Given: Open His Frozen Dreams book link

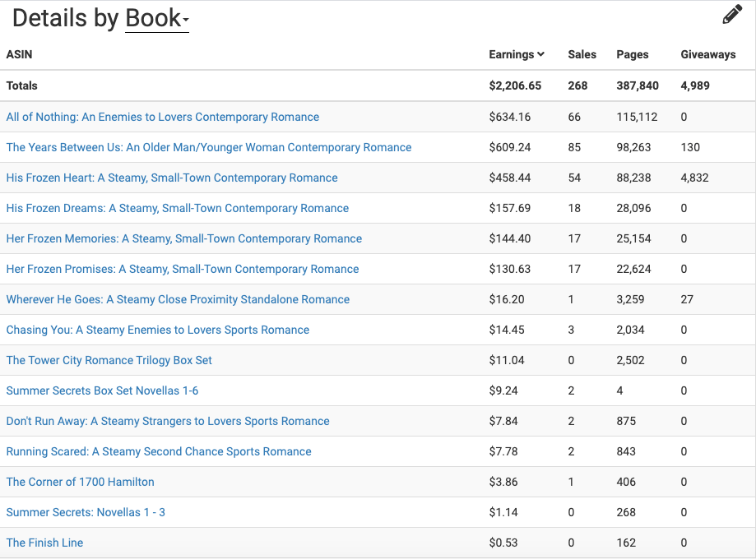Looking at the screenshot, I should [177, 208].
